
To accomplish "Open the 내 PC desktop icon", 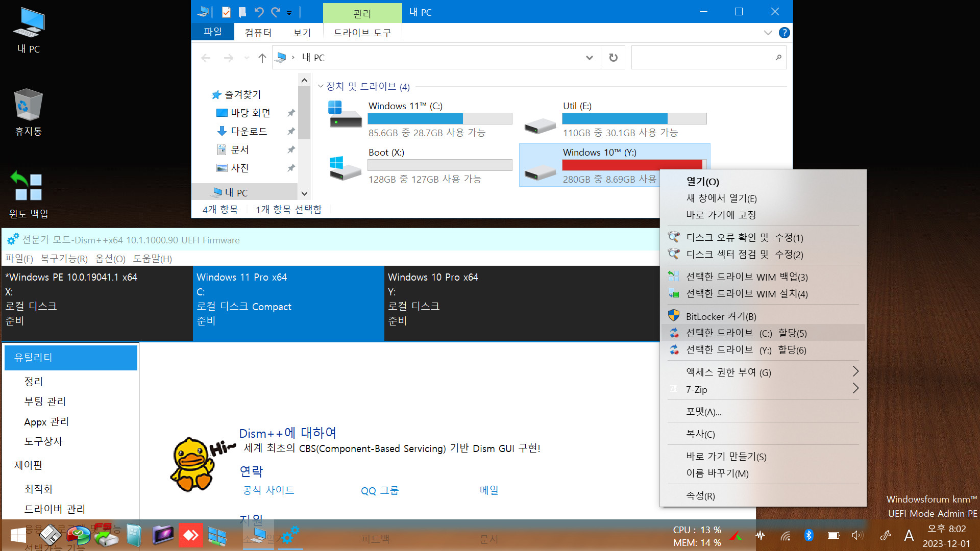I will (x=29, y=31).
